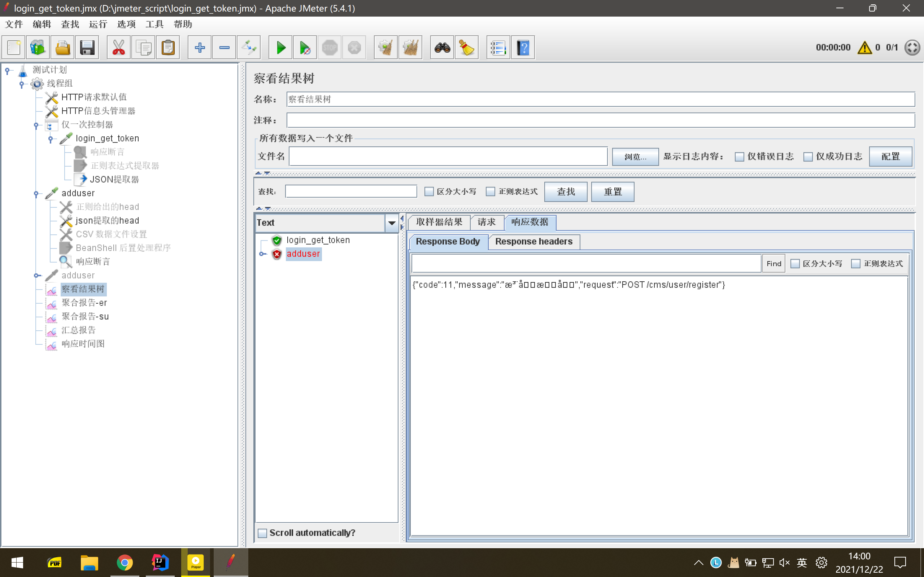924x577 pixels.
Task: Open the Help question mark icon
Action: pyautogui.click(x=523, y=48)
